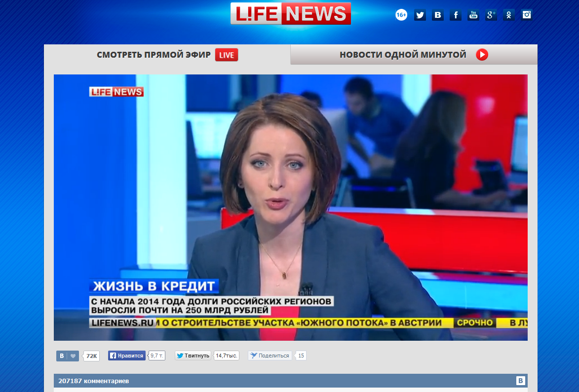Click the Facebook Нравится button
Viewport: 579px width, 392px height.
coord(127,356)
